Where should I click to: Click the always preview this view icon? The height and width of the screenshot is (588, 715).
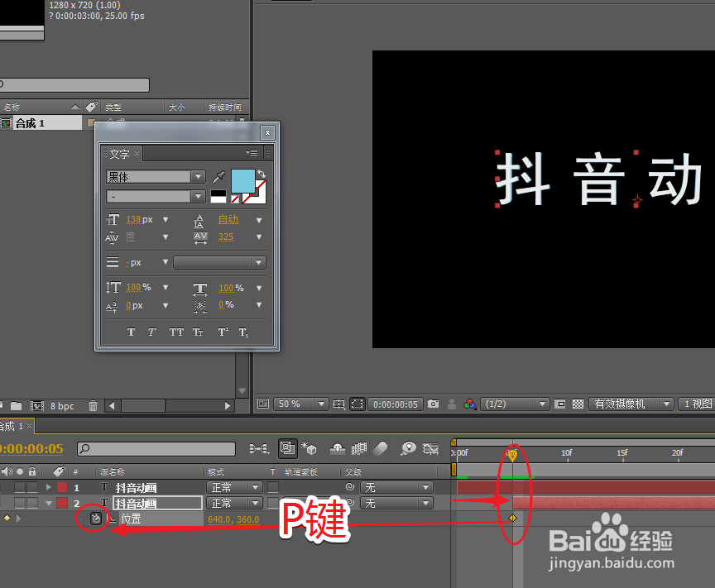262,404
